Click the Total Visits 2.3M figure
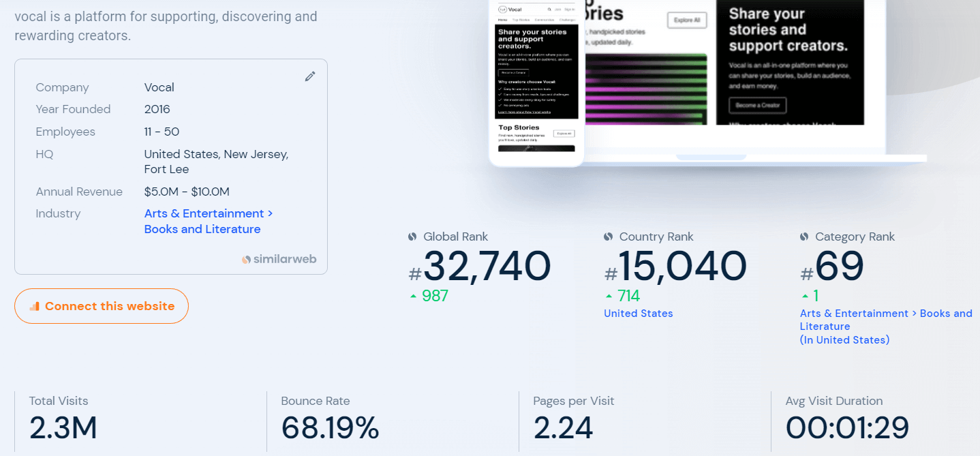This screenshot has width=980, height=456. pyautogui.click(x=63, y=427)
